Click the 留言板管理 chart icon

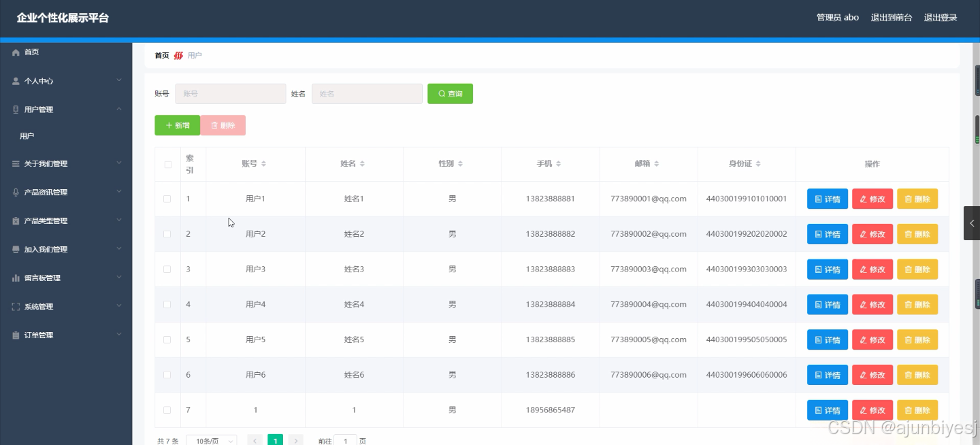[16, 278]
